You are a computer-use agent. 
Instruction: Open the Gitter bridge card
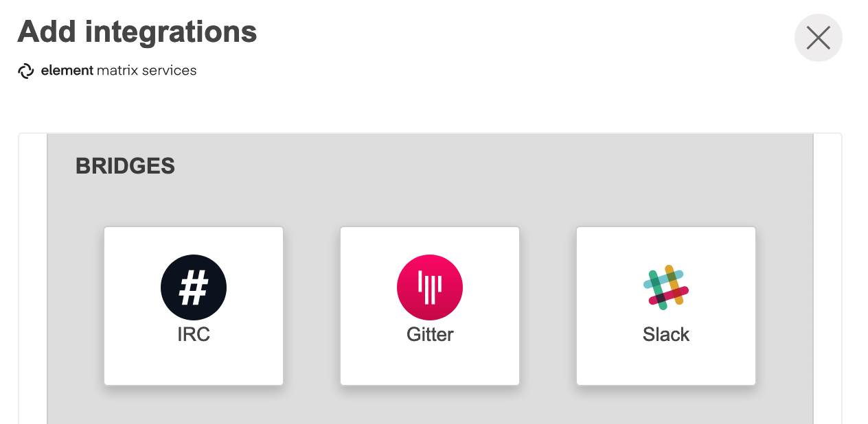430,306
